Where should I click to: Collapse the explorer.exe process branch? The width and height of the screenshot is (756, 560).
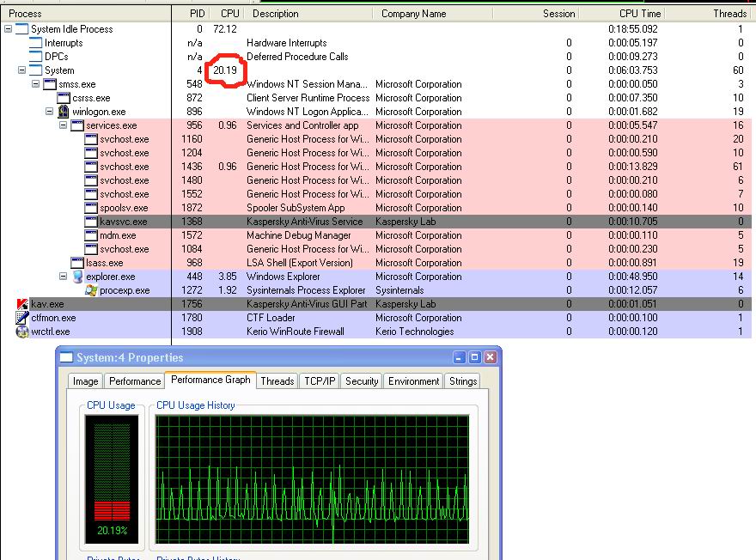click(63, 277)
